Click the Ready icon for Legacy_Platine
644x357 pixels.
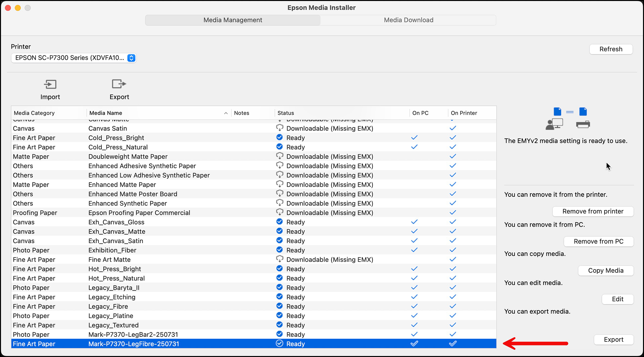coord(279,315)
